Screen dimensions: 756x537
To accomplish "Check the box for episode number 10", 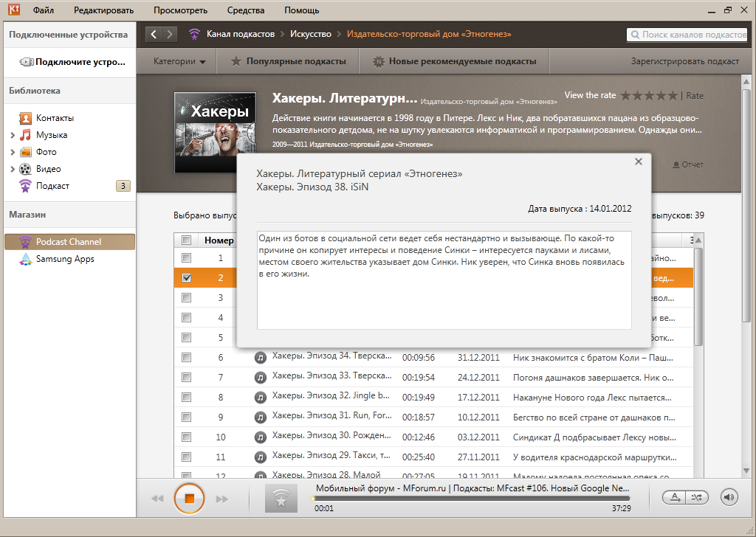I will tap(186, 437).
